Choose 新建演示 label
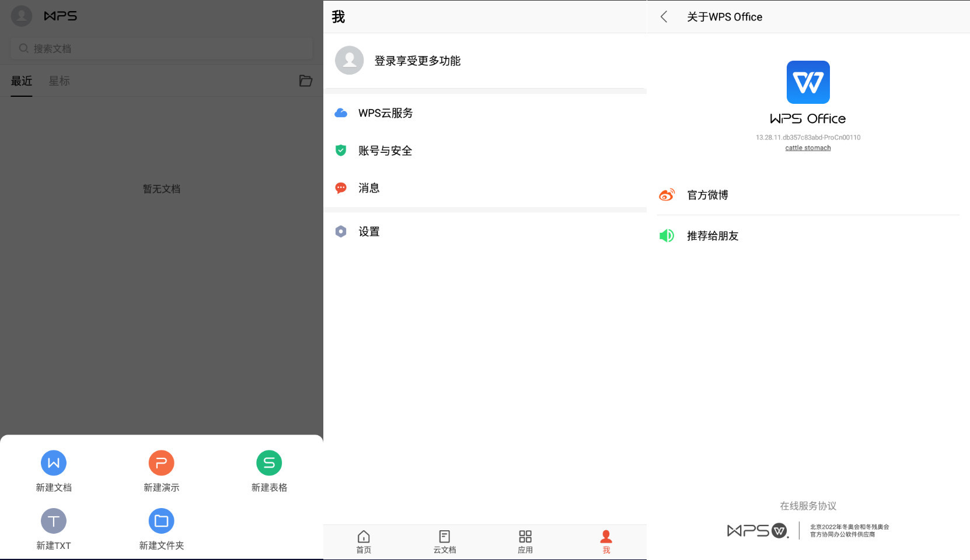Screen dimensions: 970x560 click(162, 488)
